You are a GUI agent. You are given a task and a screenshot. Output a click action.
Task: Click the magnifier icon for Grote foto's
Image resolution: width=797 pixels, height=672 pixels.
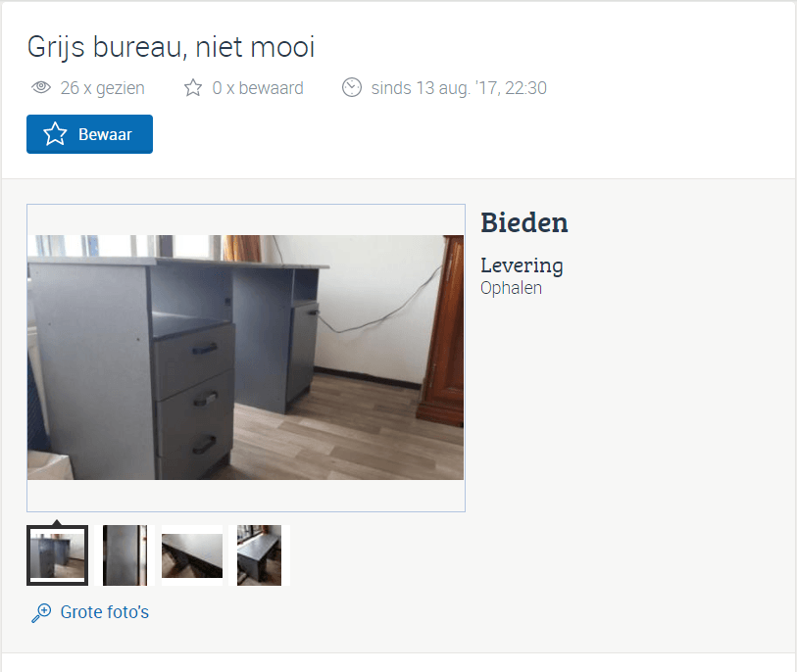(x=41, y=612)
